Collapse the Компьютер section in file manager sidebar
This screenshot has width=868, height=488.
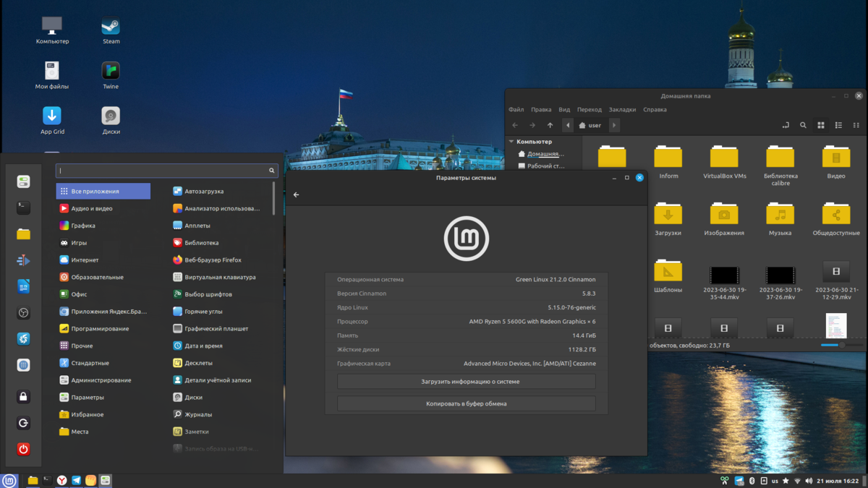coord(511,142)
